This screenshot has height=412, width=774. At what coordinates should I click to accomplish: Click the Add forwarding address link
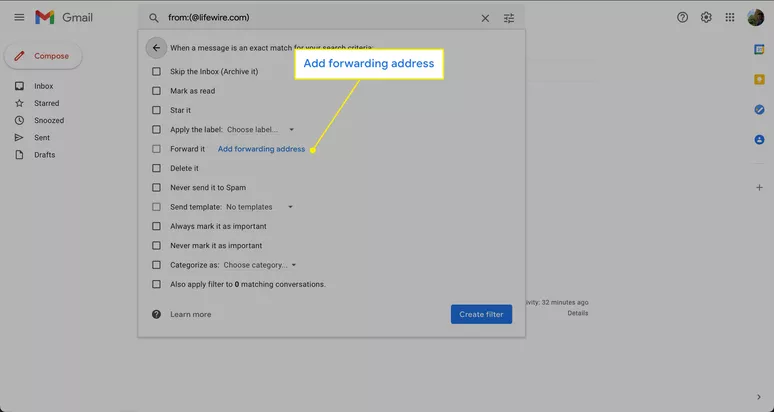point(261,149)
